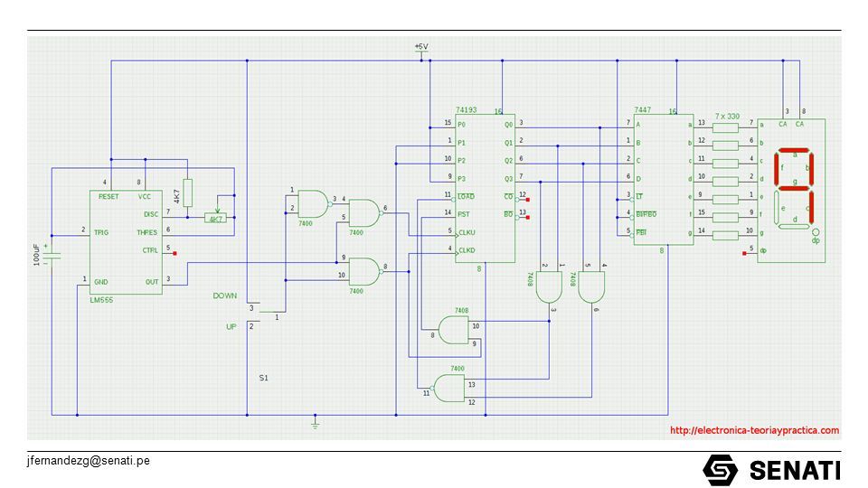The image size is (868, 488).
Task: Click the lit top segment labeled a
Action: (795, 150)
